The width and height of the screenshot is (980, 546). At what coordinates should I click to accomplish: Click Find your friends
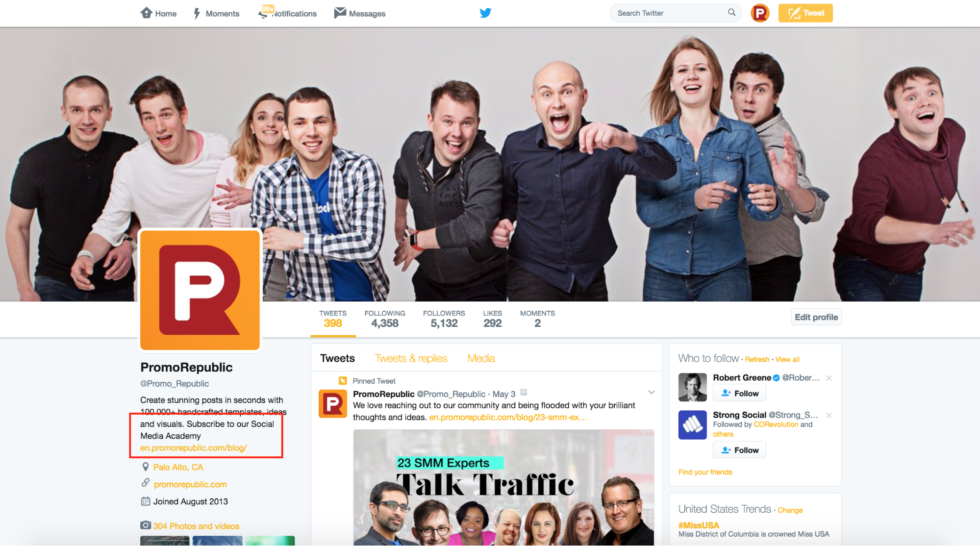coord(705,472)
